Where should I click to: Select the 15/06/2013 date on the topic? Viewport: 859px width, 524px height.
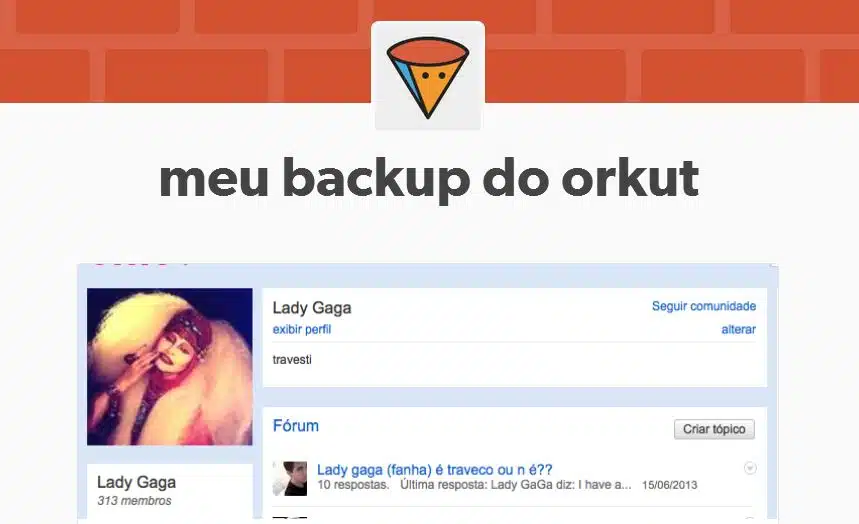pos(669,485)
